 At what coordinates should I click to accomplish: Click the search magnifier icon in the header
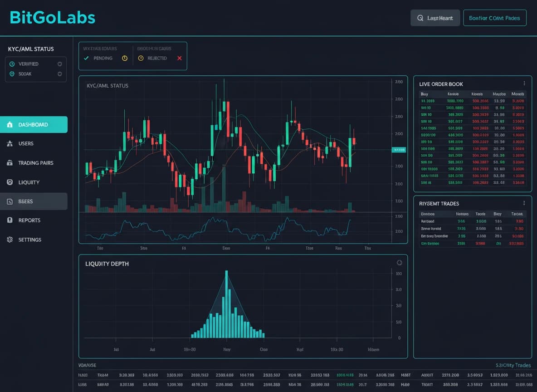(x=420, y=18)
